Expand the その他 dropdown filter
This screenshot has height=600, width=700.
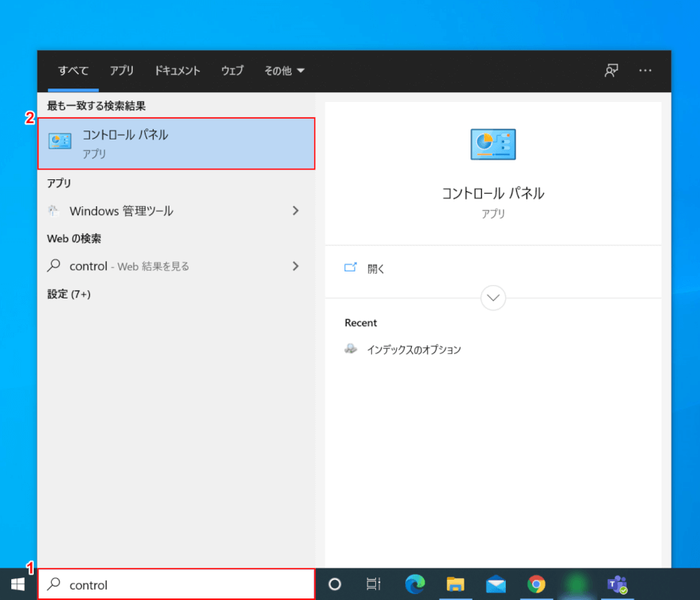coord(284,70)
